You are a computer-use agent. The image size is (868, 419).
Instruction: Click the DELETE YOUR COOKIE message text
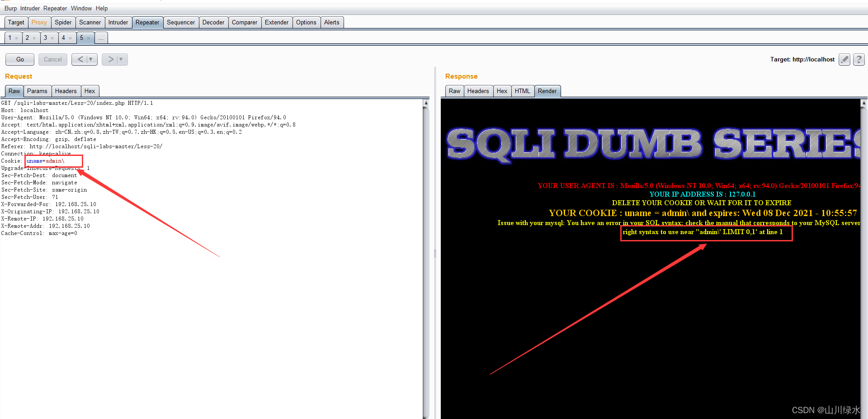702,203
